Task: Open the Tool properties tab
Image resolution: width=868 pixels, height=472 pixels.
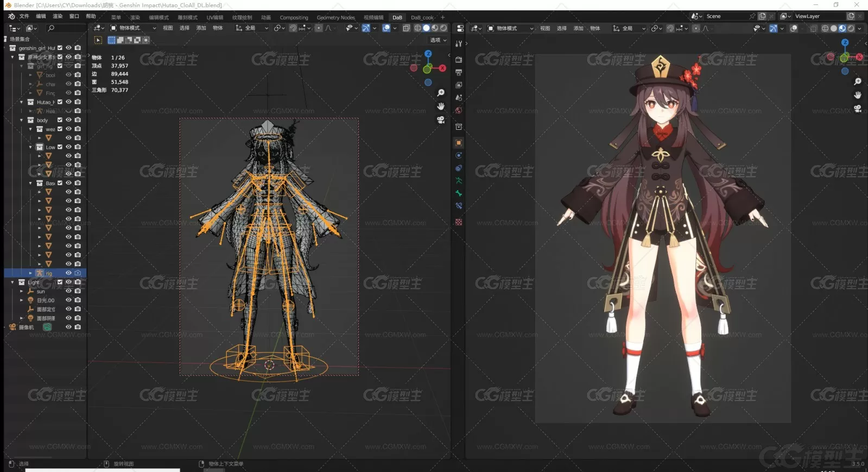Action: tap(459, 43)
